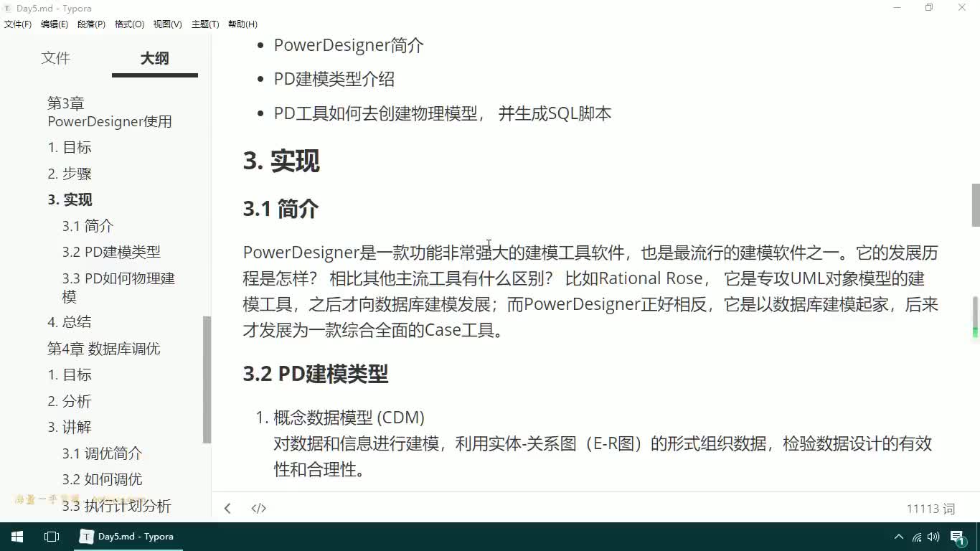Click list item 概念数据模型 (CDM)
The image size is (980, 551).
point(349,418)
